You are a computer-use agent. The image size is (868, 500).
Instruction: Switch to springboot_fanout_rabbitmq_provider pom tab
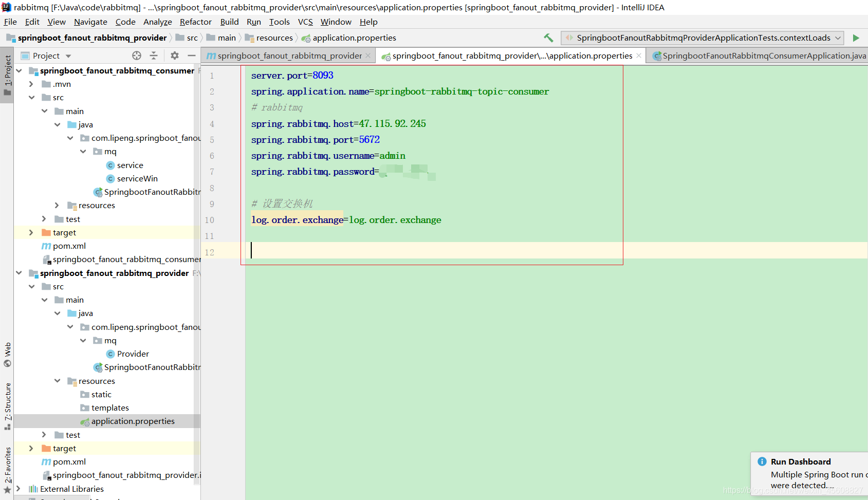click(288, 55)
